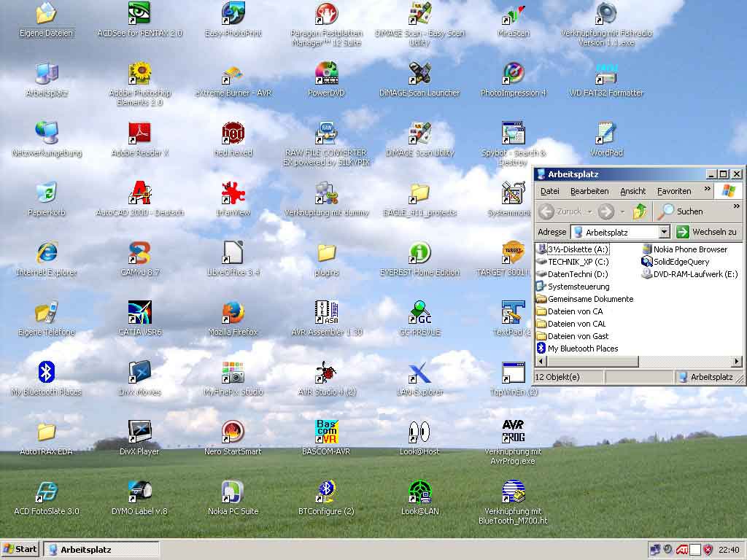Open the Favoriten menu
This screenshot has height=560, width=747.
(674, 191)
